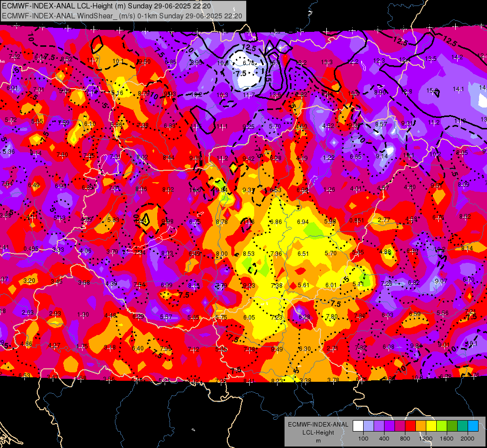
Task: Click the map value 14.1
Action: [x=458, y=89]
